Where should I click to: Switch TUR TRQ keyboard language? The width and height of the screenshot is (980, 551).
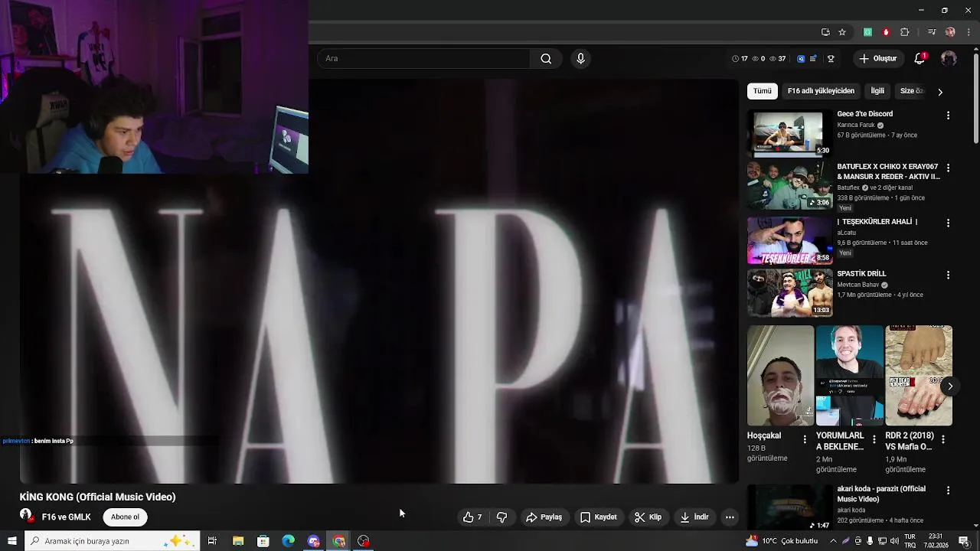point(910,541)
